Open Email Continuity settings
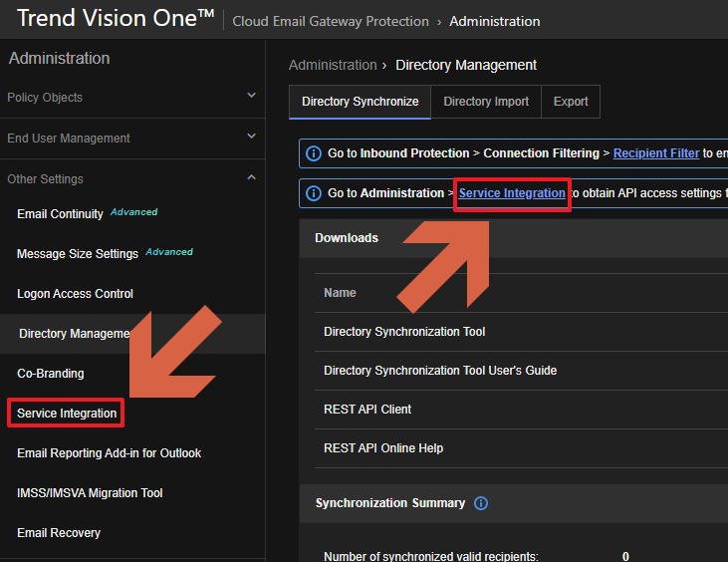 coord(60,214)
